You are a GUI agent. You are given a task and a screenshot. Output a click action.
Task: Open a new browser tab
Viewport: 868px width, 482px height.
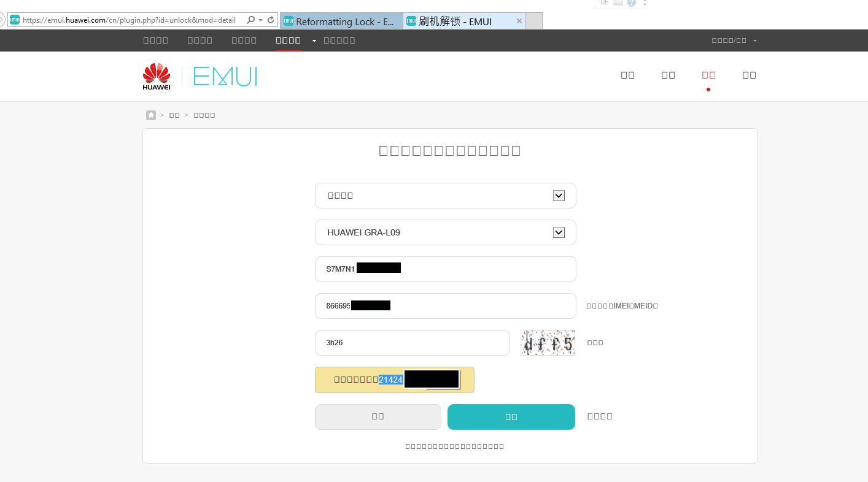pos(534,21)
